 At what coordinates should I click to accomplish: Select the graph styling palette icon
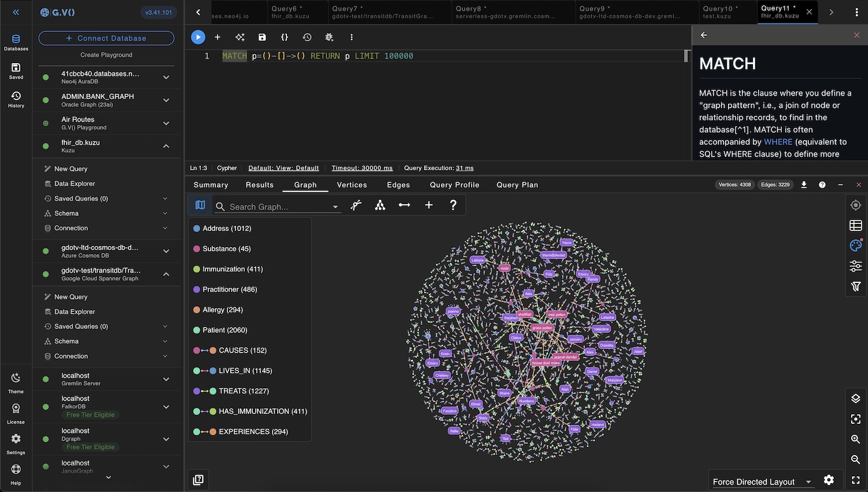pyautogui.click(x=855, y=245)
